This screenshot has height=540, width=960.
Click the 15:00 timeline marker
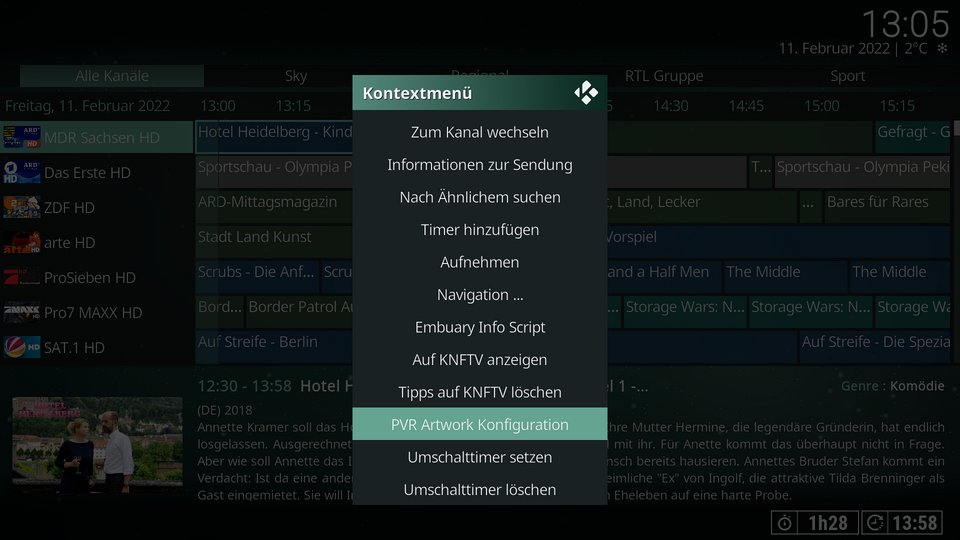[822, 106]
